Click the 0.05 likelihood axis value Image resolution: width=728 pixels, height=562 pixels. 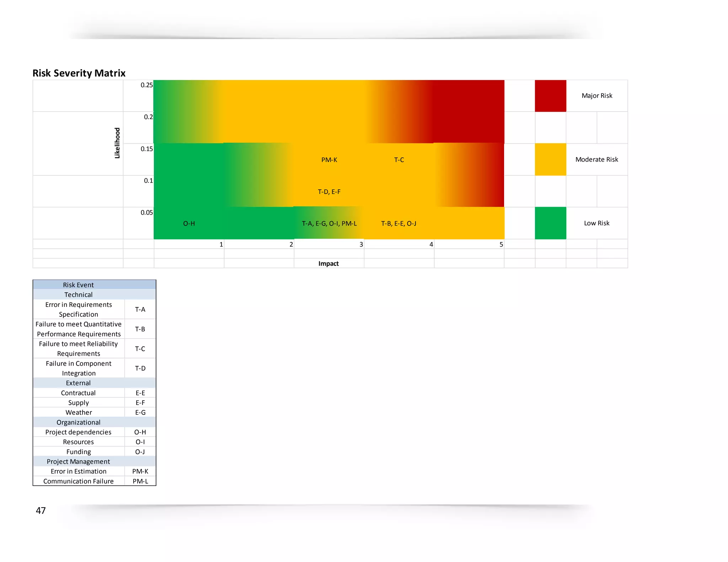[146, 212]
